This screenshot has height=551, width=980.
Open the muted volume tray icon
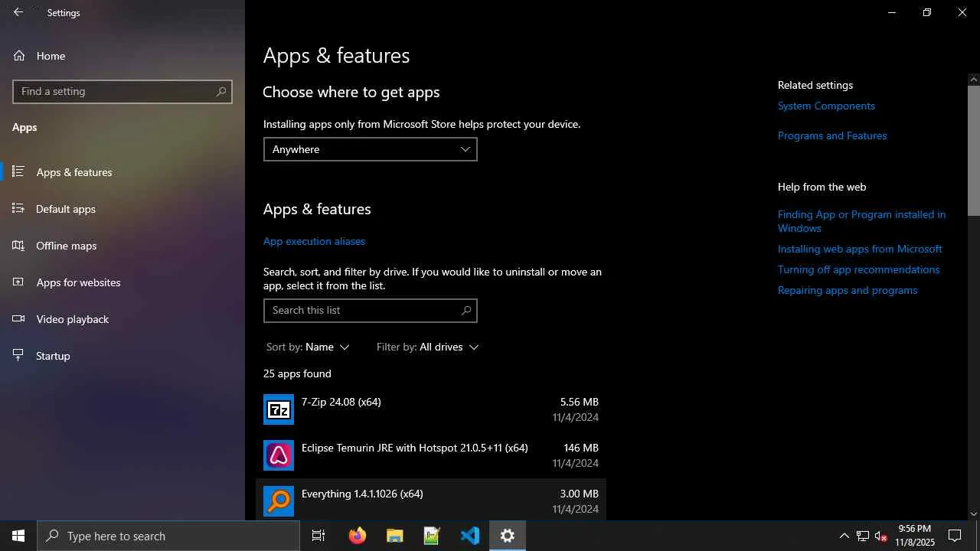click(880, 536)
